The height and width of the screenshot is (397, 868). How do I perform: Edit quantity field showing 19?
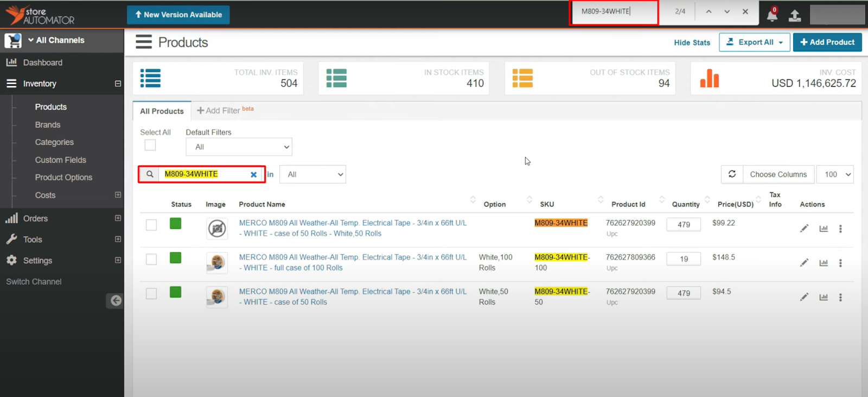tap(684, 259)
